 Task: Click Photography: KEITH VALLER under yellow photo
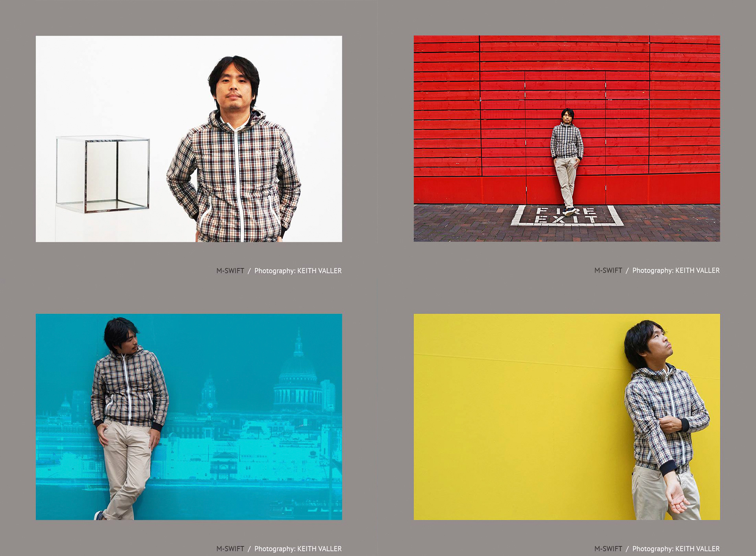click(676, 549)
